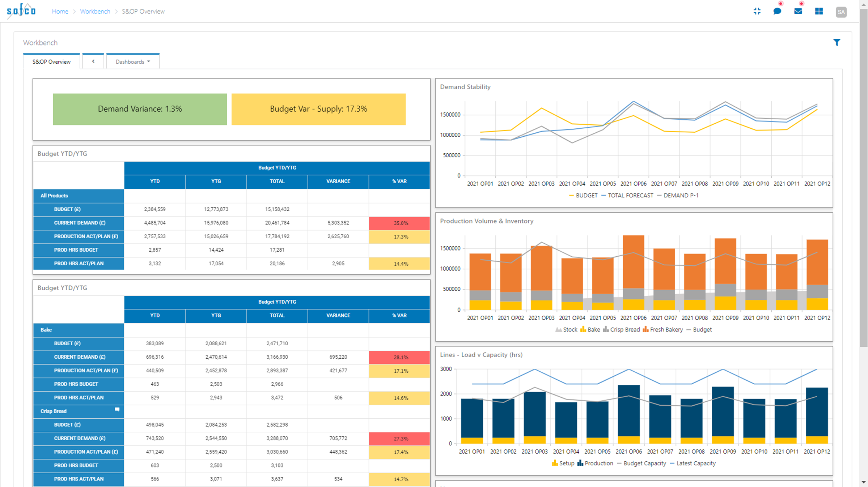Click the Demand Variance 1.3% green banner
This screenshot has height=487, width=868.
140,109
